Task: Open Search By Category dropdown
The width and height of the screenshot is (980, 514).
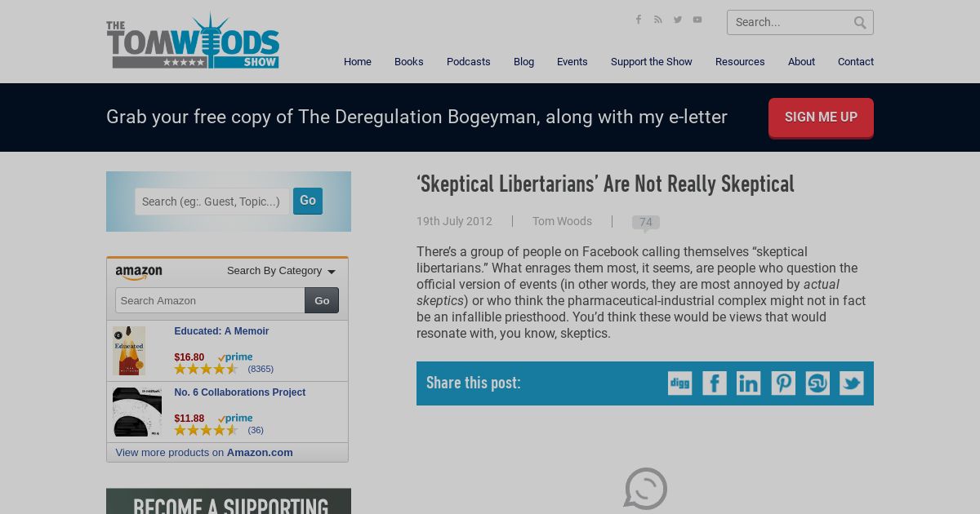Action: 281,271
